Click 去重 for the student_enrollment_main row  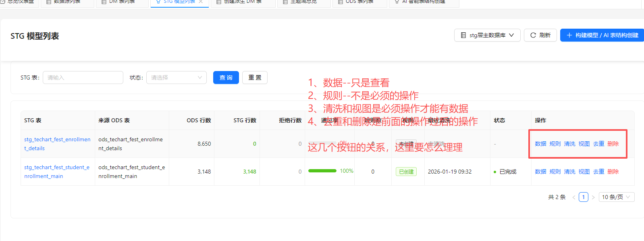click(598, 172)
